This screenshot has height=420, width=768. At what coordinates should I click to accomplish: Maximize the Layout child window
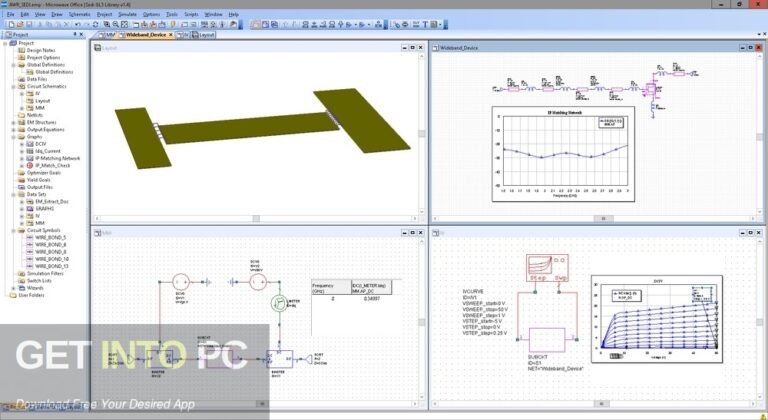pos(412,48)
